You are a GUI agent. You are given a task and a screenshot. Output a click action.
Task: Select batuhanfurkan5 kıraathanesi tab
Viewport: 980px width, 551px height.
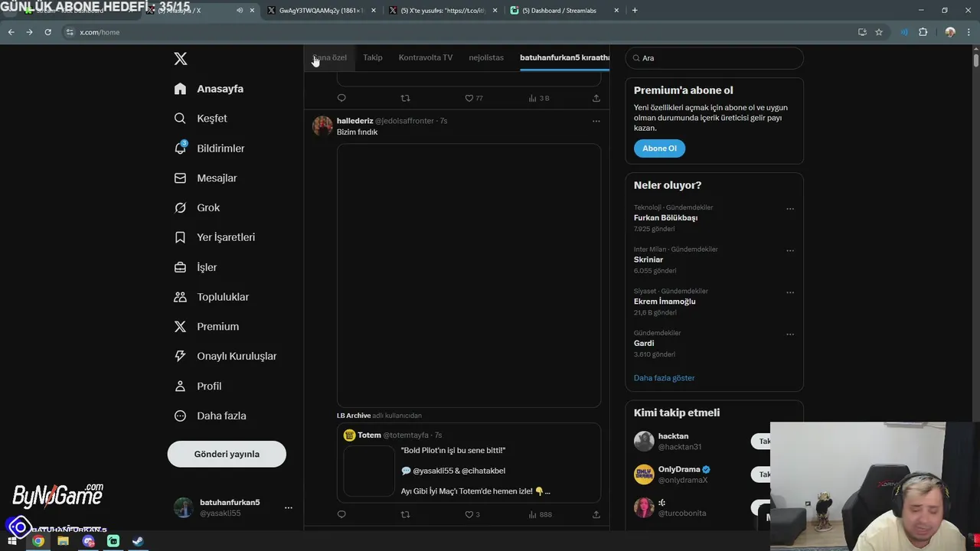pyautogui.click(x=564, y=57)
